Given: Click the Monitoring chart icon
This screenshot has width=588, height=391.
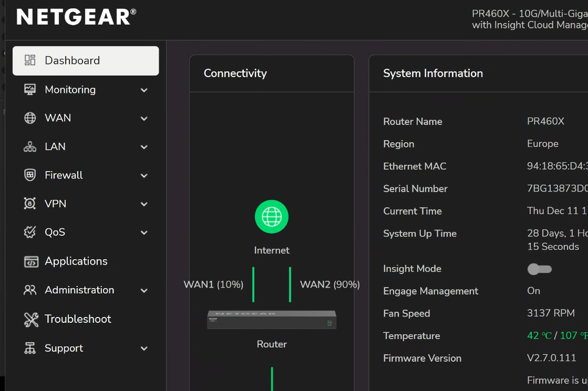Looking at the screenshot, I should (x=30, y=89).
